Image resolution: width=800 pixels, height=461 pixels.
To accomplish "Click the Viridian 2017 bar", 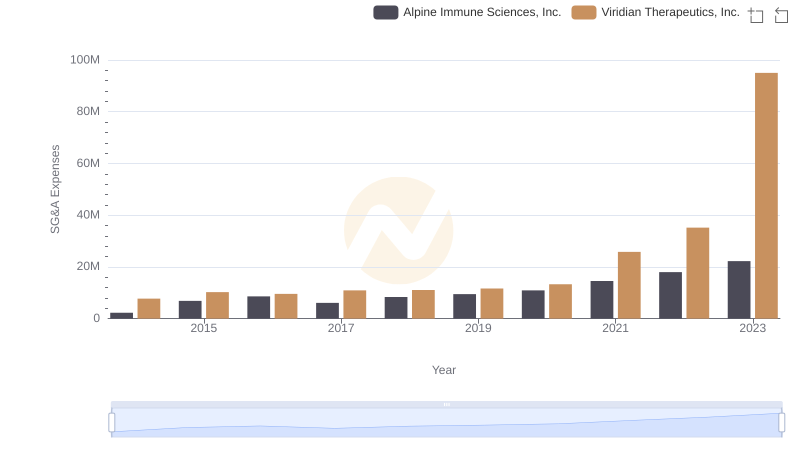I will [355, 304].
